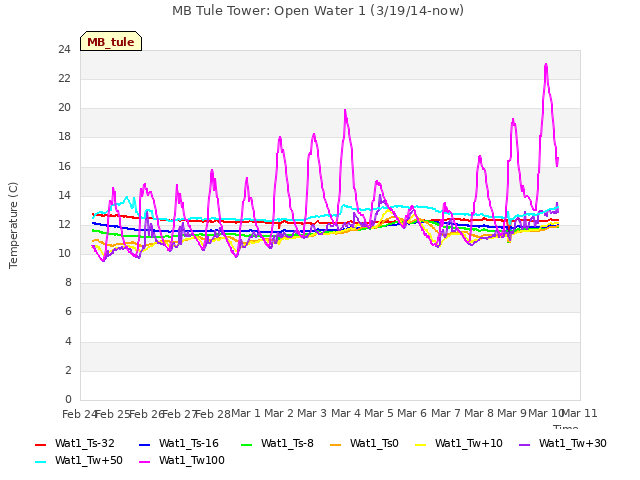The image size is (640, 480).
Task: Click the Mar 11 x-axis tick label
Action: point(580,413)
